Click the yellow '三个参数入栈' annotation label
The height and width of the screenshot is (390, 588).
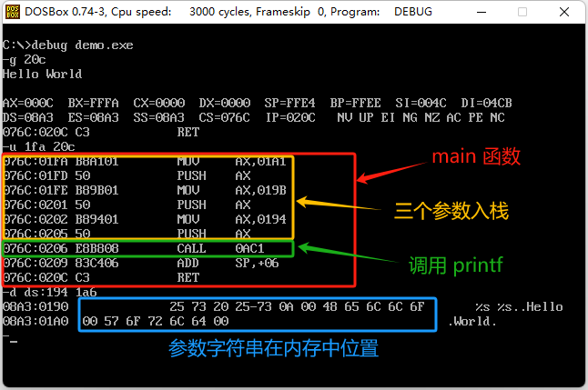pos(451,211)
